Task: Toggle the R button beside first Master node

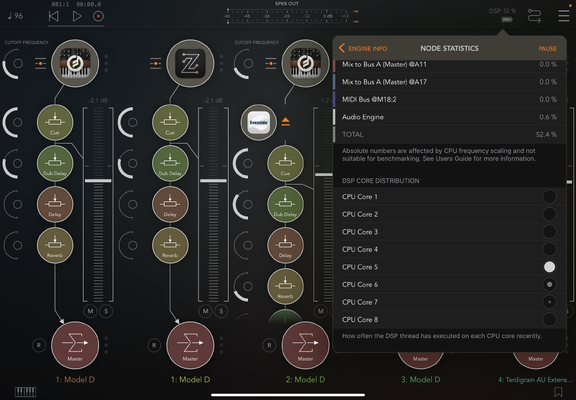Action: coord(39,345)
